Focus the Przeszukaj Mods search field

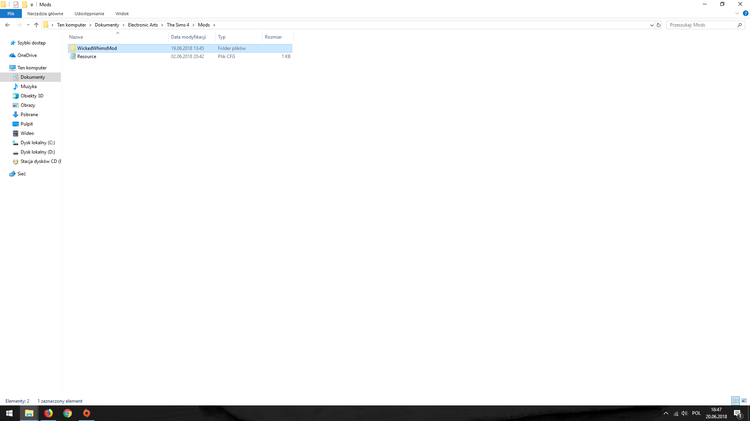tap(701, 25)
